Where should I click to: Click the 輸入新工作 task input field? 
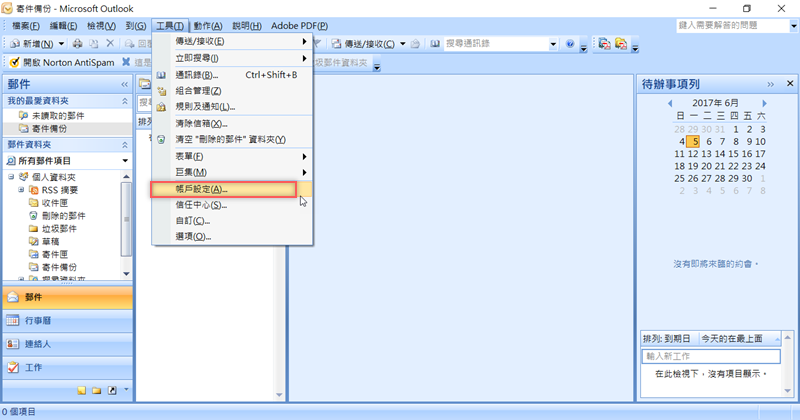tap(711, 356)
